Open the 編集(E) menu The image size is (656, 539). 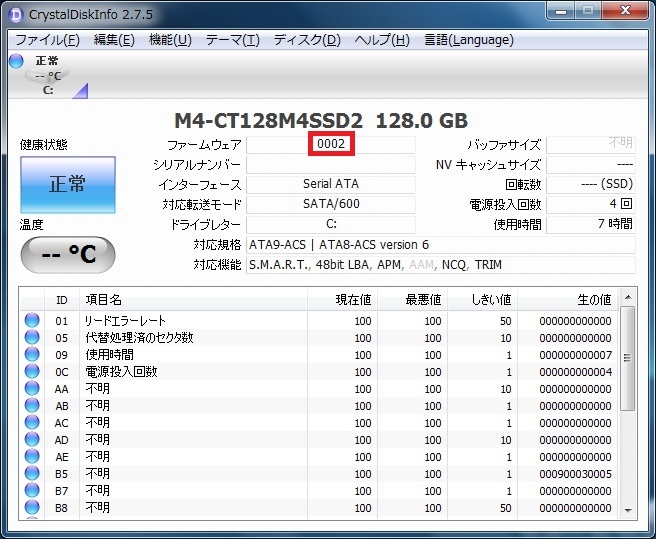[x=114, y=40]
